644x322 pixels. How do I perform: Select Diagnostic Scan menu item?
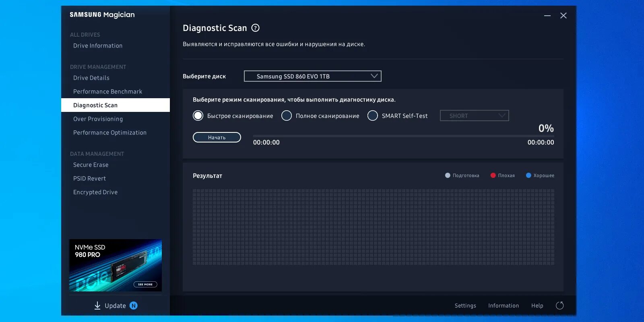[116, 105]
